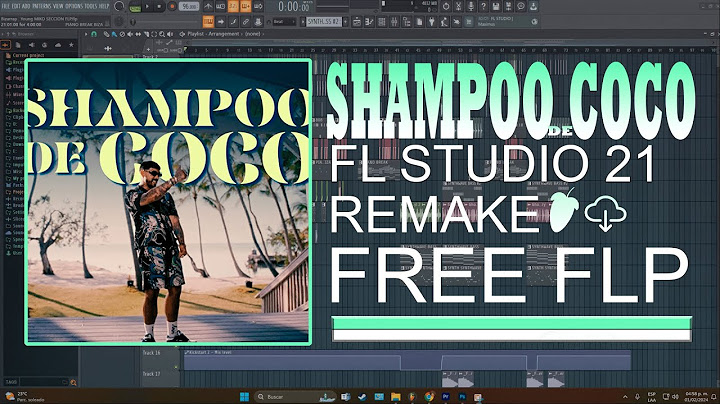Open global snap selector dropdown
The height and width of the screenshot is (404, 720).
284,22
